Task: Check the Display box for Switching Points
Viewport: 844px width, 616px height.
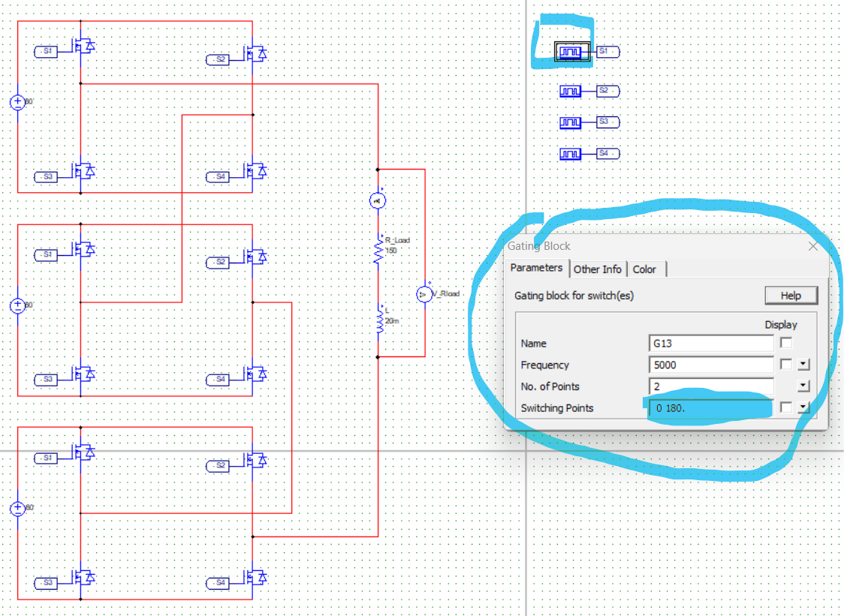Action: pos(785,407)
